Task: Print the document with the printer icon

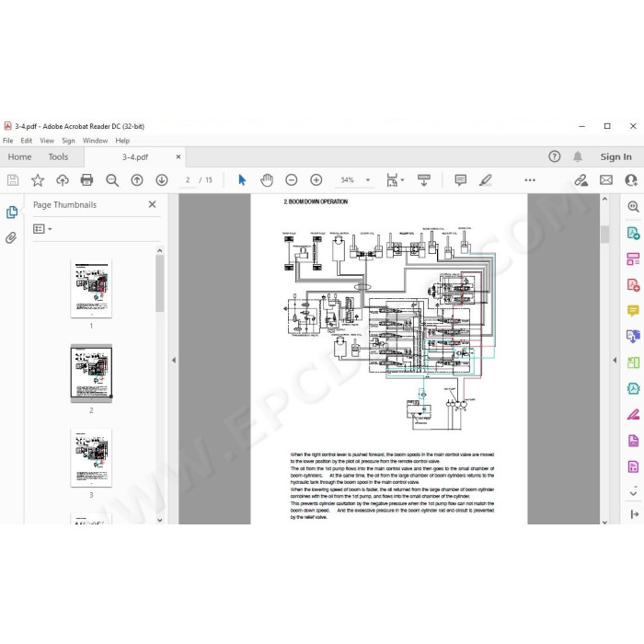Action: 86,180
